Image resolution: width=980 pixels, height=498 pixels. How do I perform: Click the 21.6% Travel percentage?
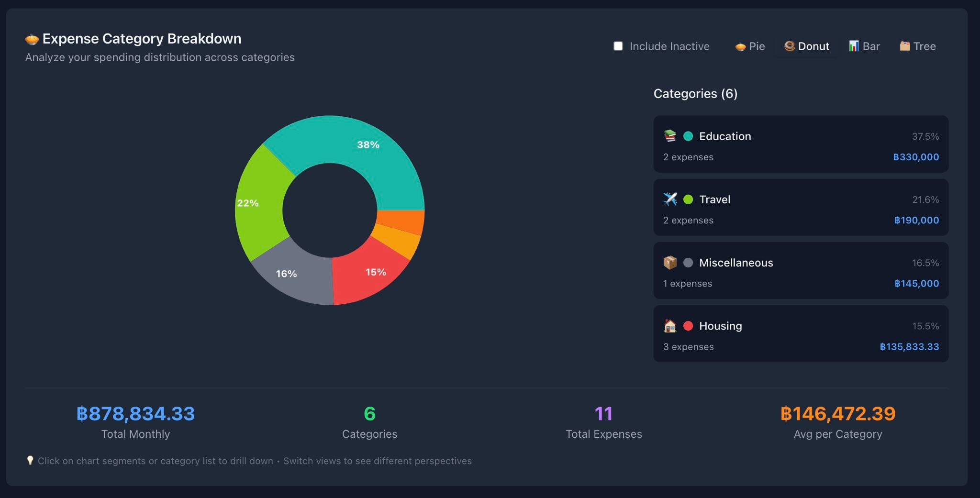pos(925,199)
